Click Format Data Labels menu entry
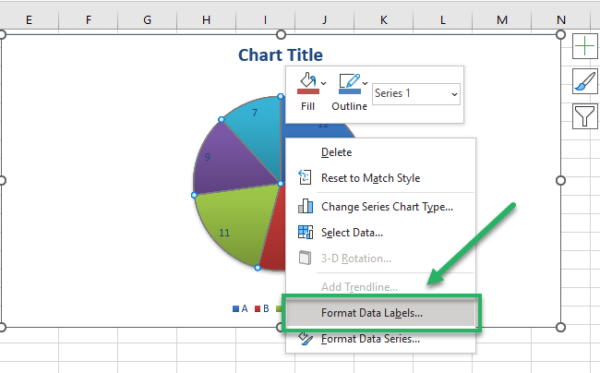600x373 pixels. (381, 313)
